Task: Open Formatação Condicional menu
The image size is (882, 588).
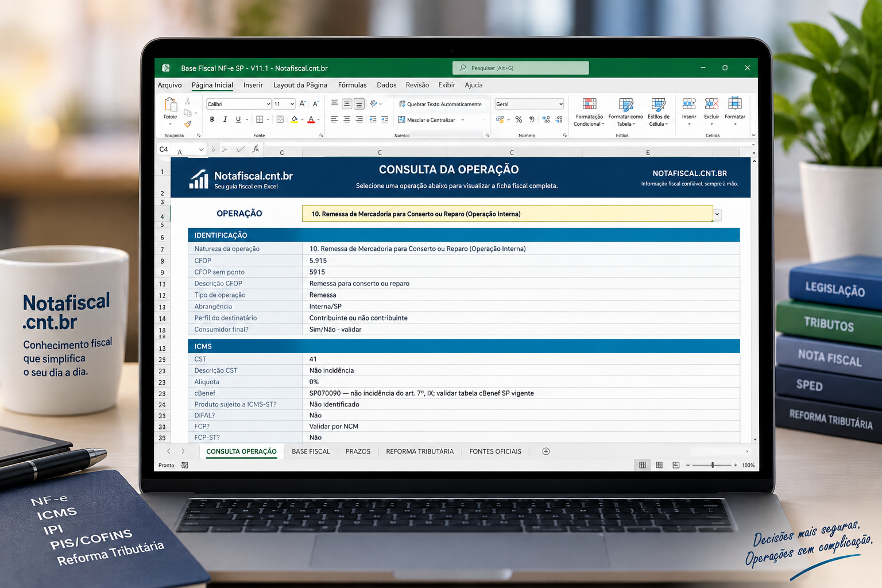Action: tap(589, 112)
